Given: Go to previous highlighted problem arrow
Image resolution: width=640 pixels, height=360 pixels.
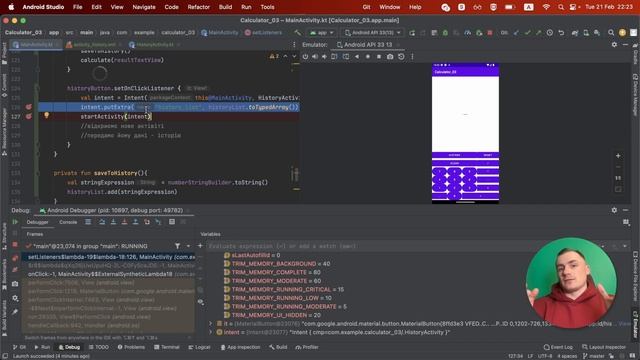Looking at the screenshot, I should click(x=285, y=56).
